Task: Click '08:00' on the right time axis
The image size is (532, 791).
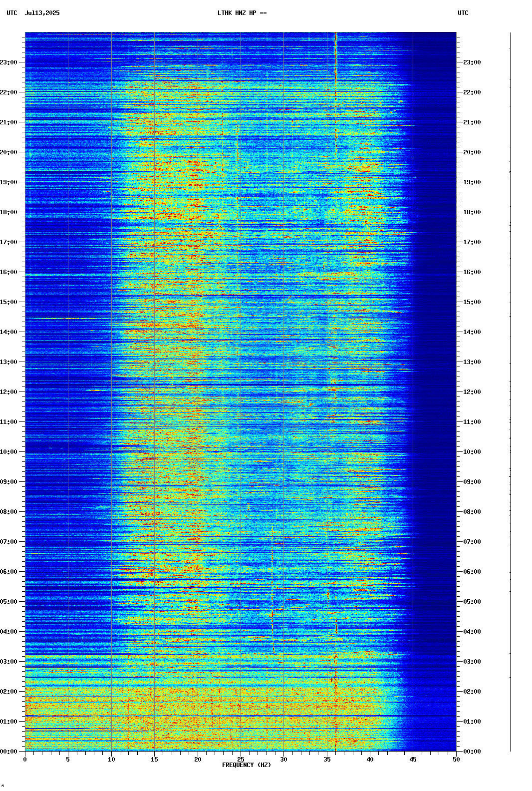Action: point(472,512)
